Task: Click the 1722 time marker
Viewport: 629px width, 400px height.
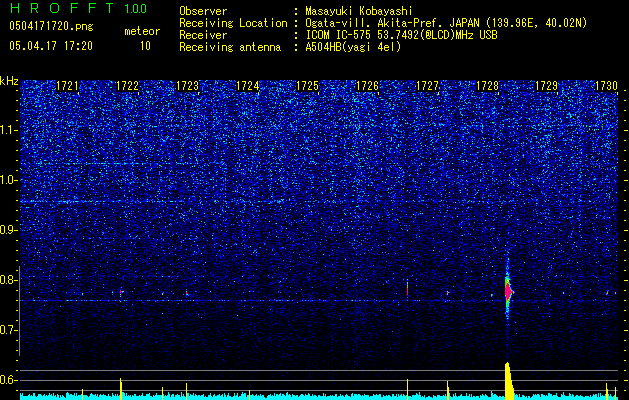Action: 127,86
